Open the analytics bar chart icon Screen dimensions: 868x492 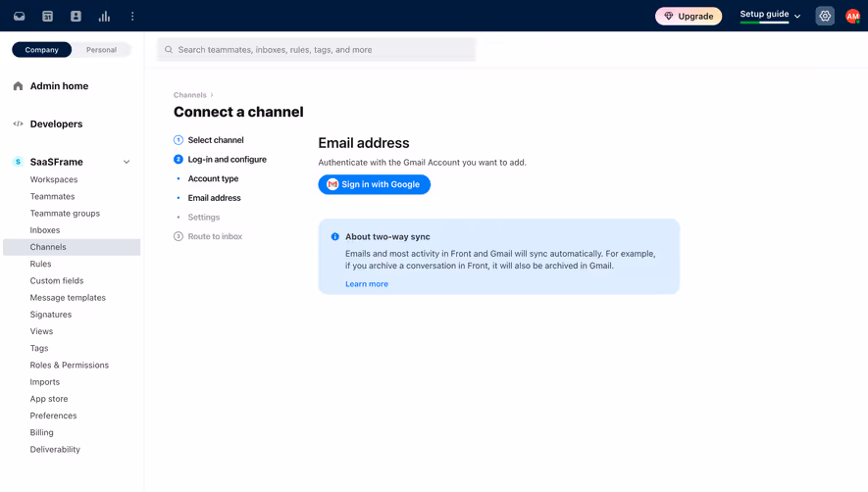tap(104, 17)
